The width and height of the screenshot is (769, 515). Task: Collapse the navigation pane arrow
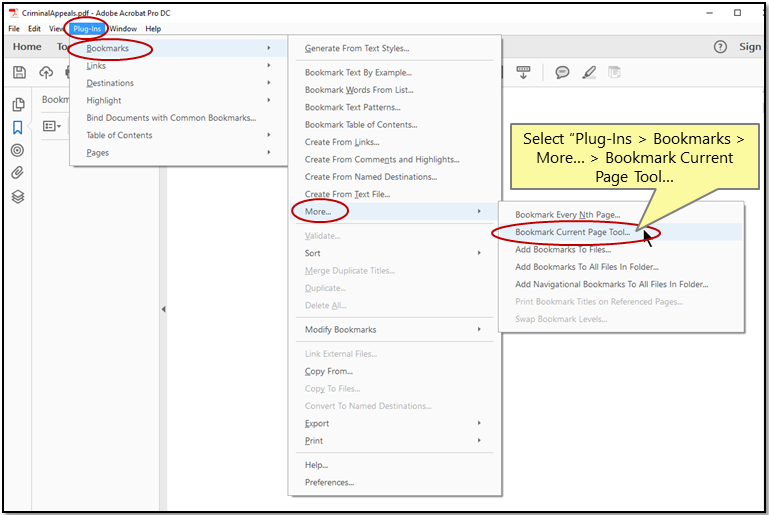click(163, 309)
